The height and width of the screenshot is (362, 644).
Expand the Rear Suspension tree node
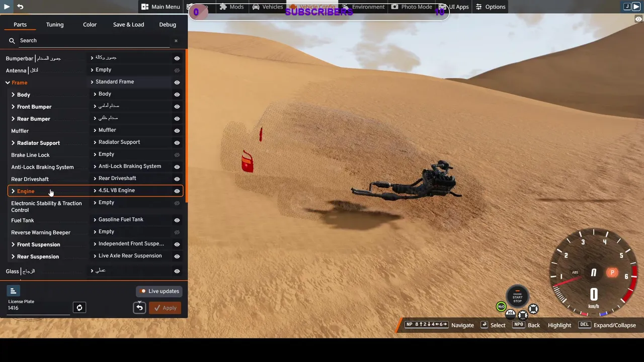(13, 256)
